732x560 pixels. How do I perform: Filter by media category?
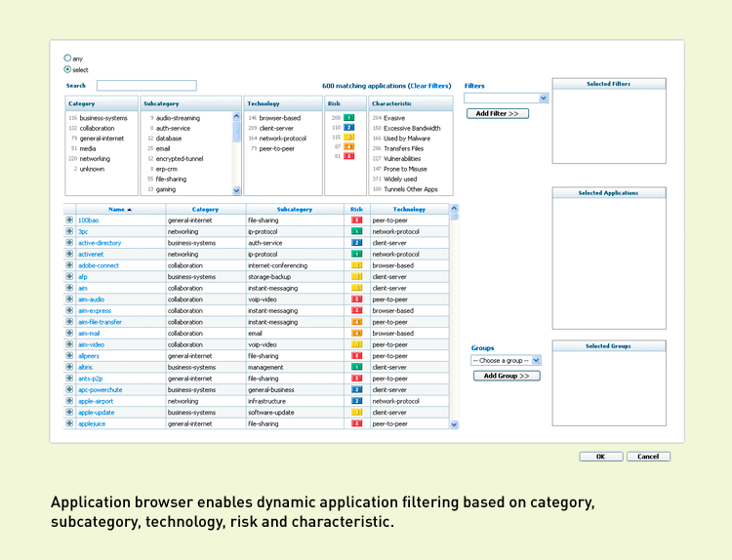point(87,149)
